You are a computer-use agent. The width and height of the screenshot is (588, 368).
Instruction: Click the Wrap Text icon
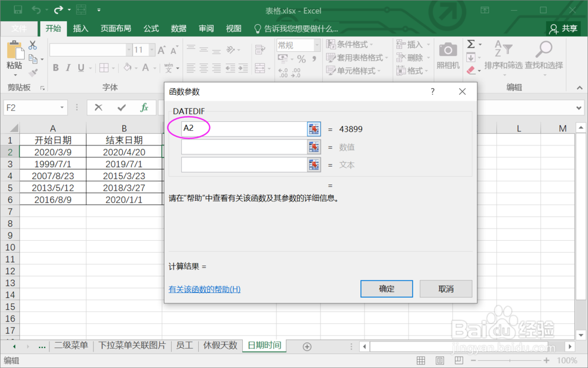pos(260,49)
